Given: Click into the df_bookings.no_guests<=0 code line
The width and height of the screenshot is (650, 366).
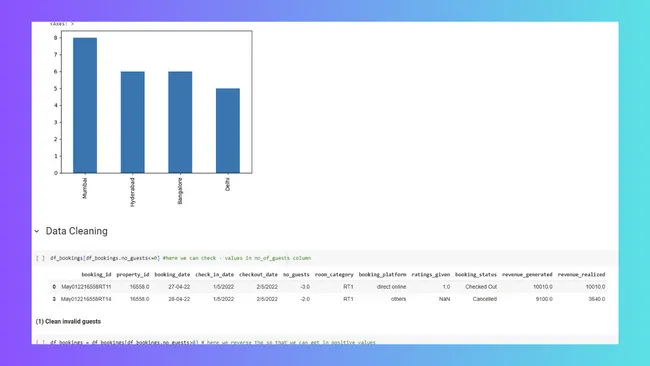Looking at the screenshot, I should [x=180, y=258].
